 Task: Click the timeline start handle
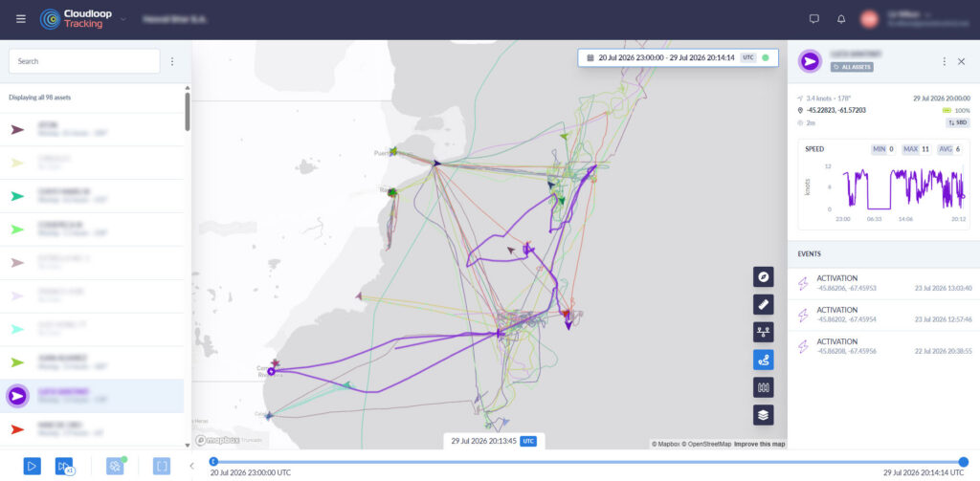213,462
